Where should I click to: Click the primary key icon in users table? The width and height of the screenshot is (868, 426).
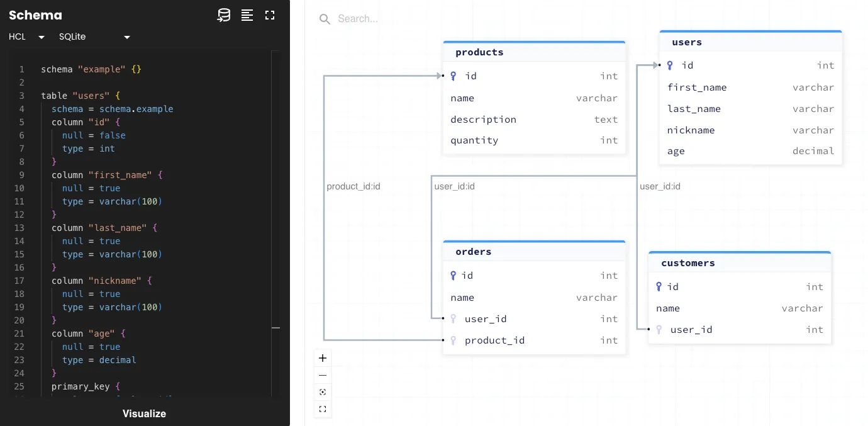coord(670,65)
